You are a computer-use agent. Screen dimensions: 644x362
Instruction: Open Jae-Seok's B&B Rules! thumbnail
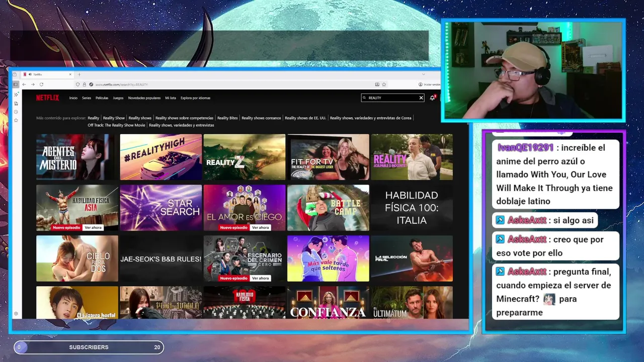pos(161,258)
